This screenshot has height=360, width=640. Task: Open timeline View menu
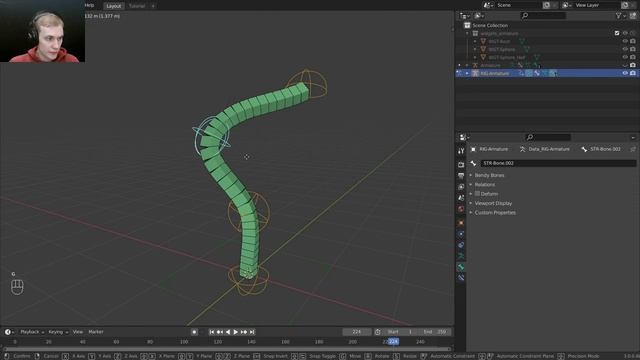click(78, 332)
